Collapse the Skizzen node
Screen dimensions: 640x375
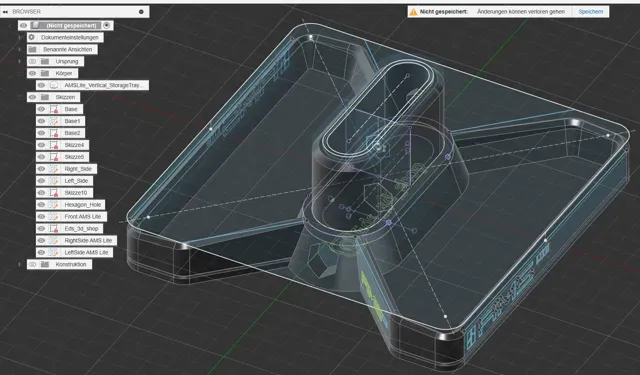tap(19, 97)
